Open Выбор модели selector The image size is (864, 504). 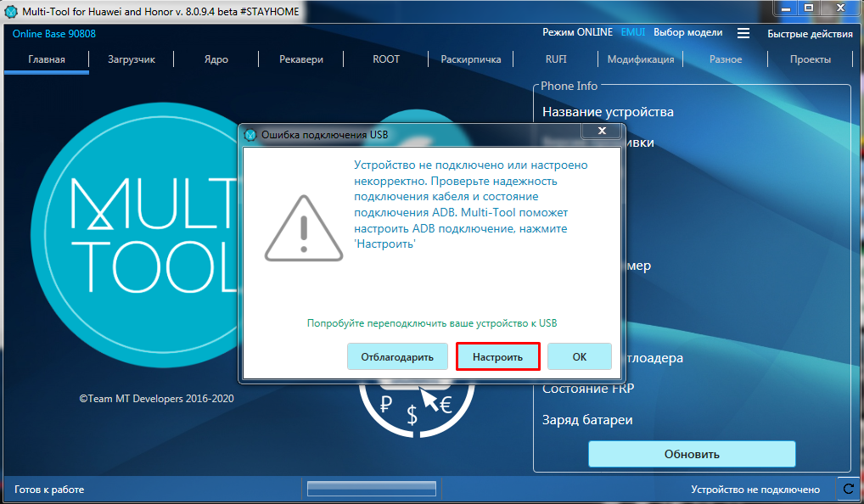(687, 32)
